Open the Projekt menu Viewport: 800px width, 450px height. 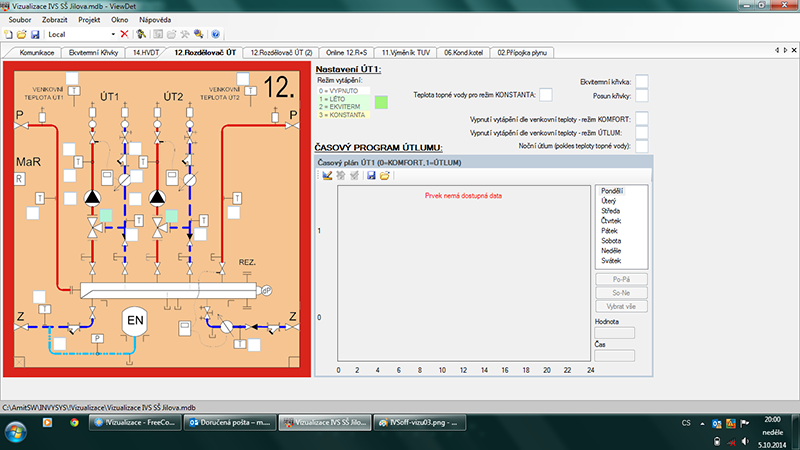(x=89, y=20)
